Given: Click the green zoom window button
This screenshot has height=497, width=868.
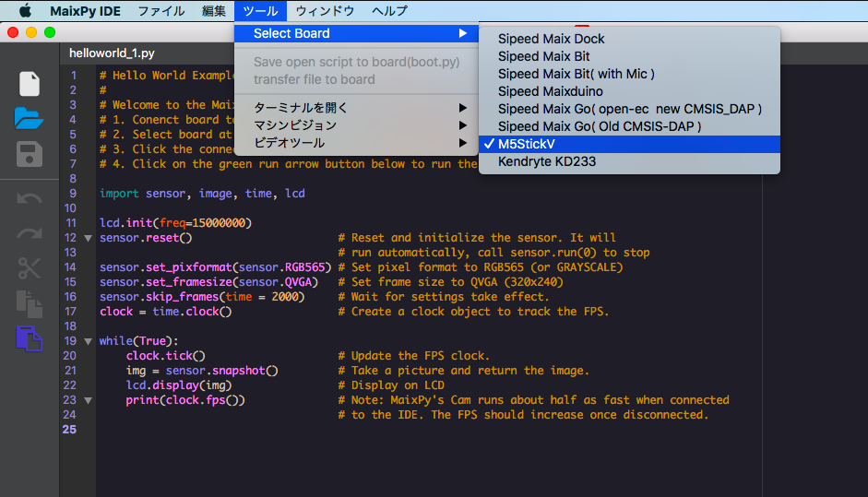Looking at the screenshot, I should point(50,32).
